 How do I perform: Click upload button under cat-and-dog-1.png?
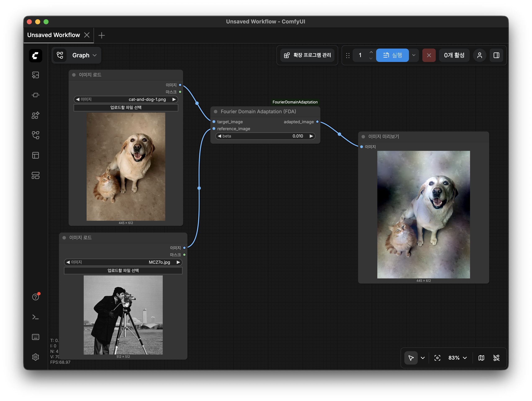tap(126, 108)
